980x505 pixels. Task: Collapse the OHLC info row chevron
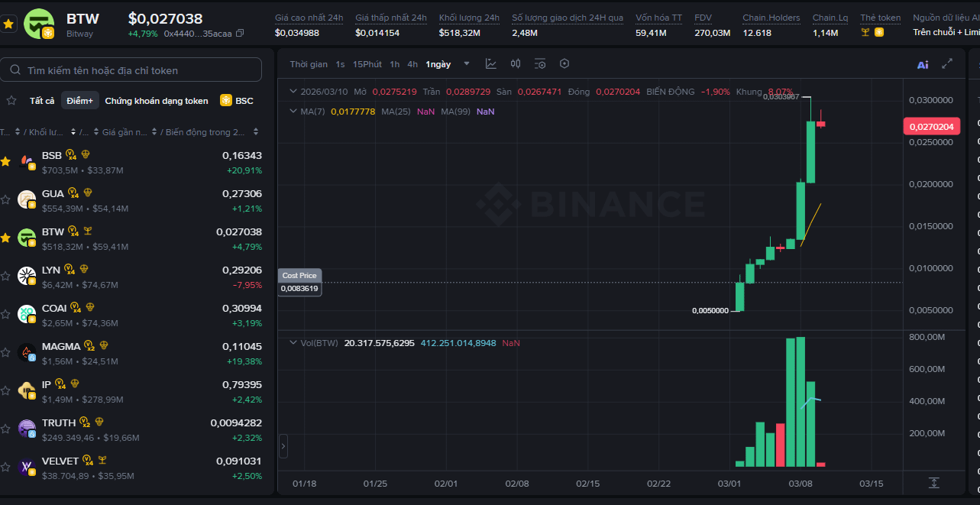pyautogui.click(x=293, y=92)
